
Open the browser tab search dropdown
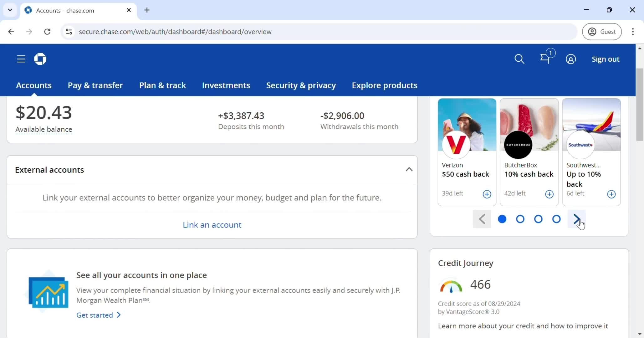[10, 10]
